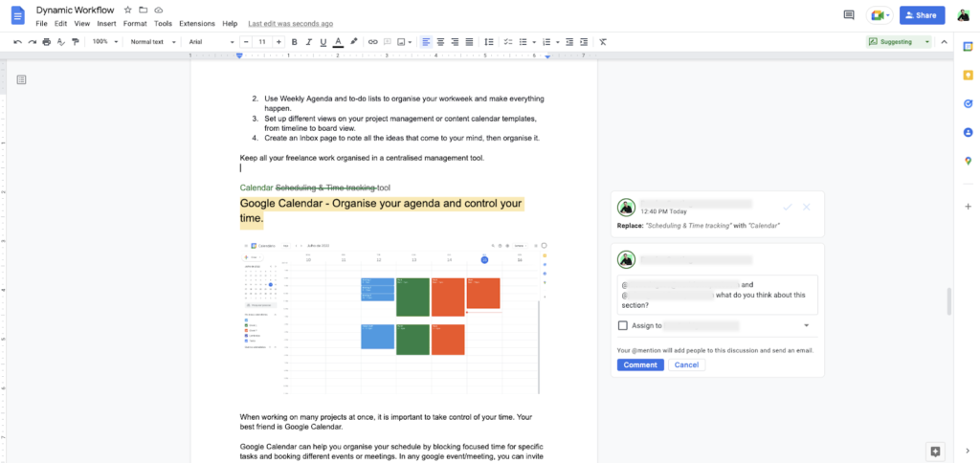The width and height of the screenshot is (980, 463).
Task: Increase font size with plus button
Action: click(278, 42)
